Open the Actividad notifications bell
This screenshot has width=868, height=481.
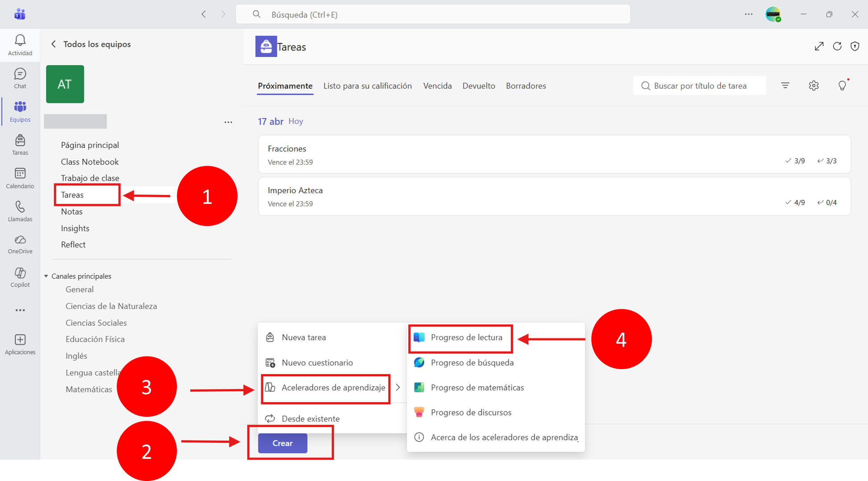click(20, 45)
